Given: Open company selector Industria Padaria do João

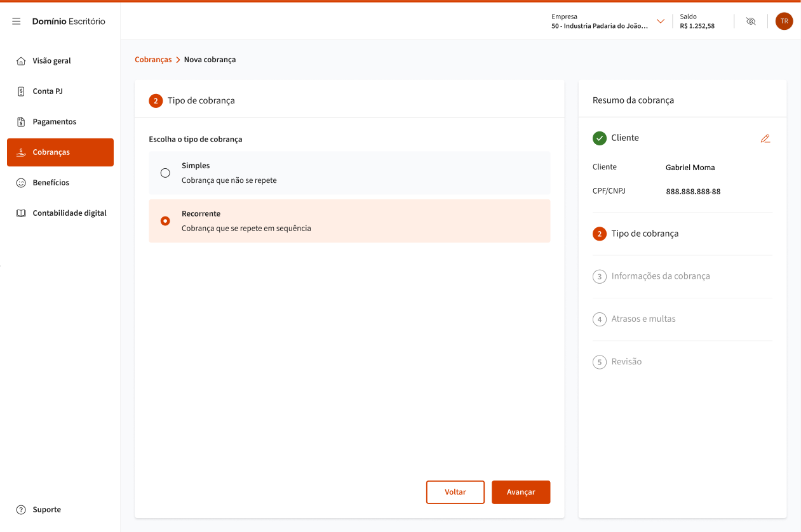Looking at the screenshot, I should pos(599,26).
